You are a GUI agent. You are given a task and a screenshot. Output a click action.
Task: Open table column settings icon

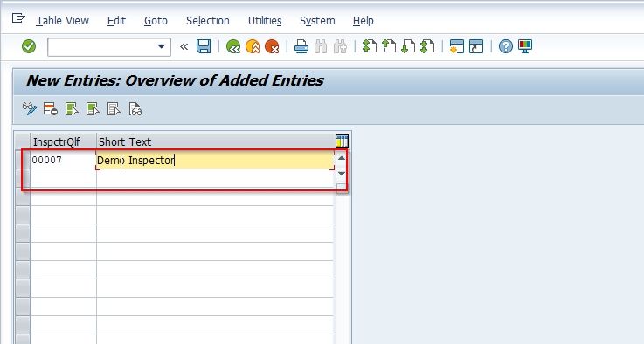tap(342, 141)
